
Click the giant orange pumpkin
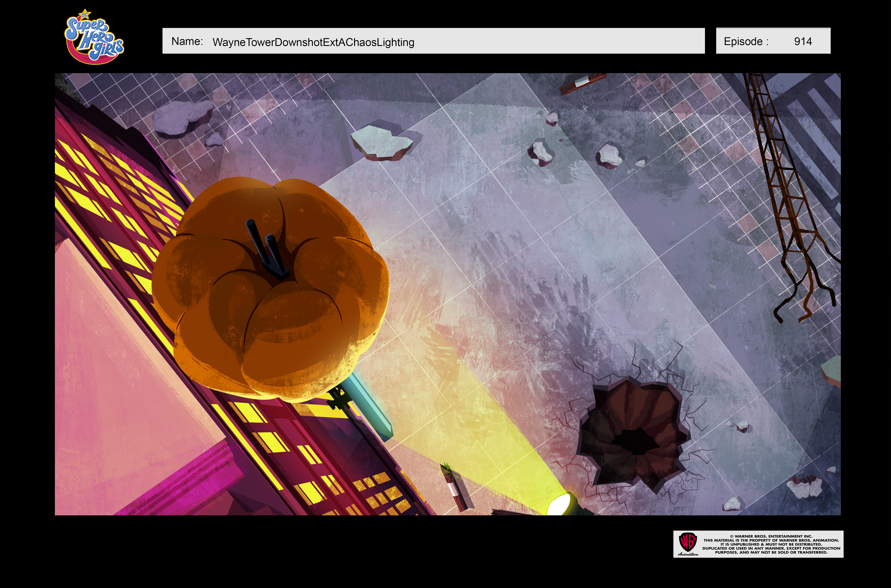tap(270, 296)
